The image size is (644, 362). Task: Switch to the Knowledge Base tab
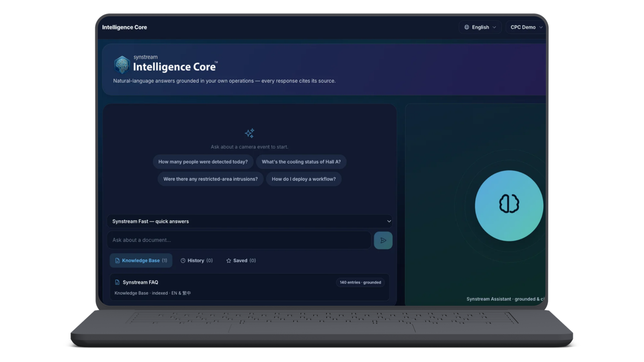coord(141,260)
